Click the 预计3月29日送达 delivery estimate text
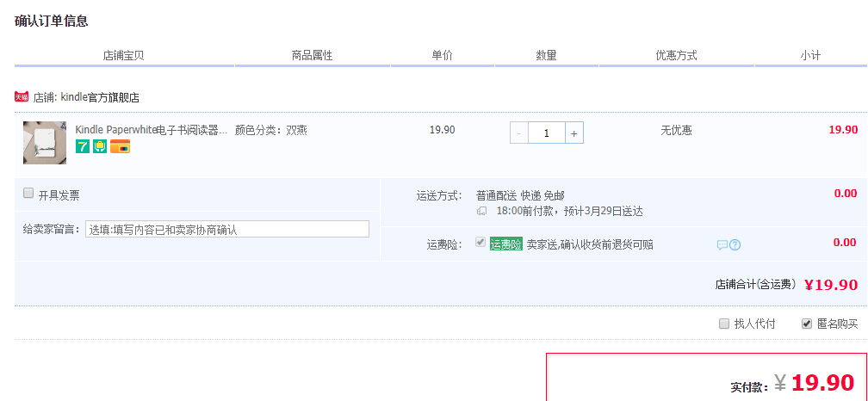Image resolution: width=868 pixels, height=401 pixels. (x=603, y=212)
